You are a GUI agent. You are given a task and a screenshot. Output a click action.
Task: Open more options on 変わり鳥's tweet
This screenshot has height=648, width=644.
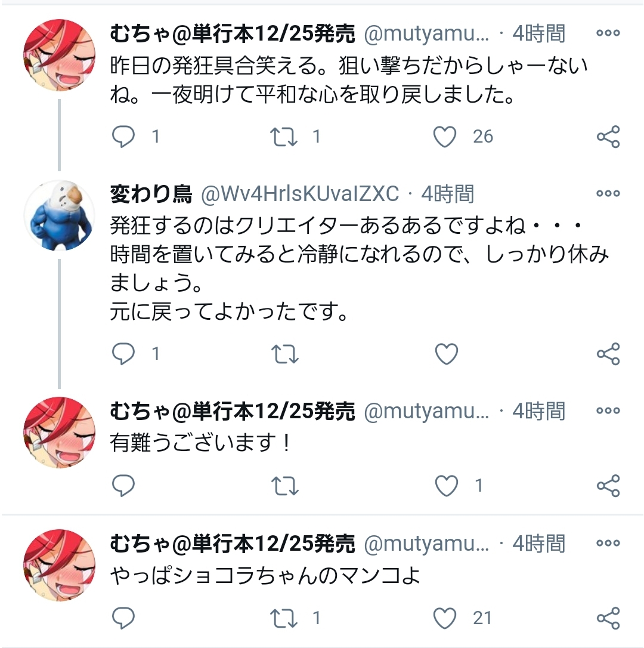point(608,193)
